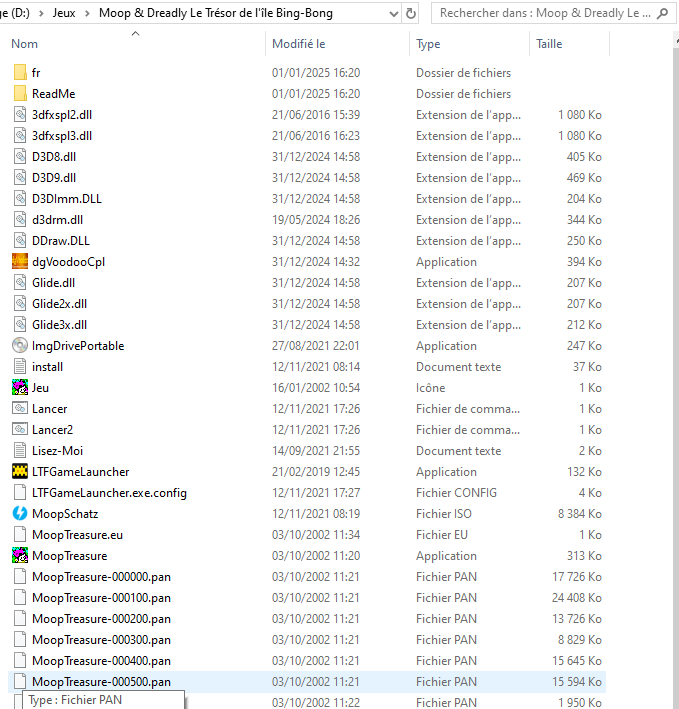Select the DDraw.DLL file icon
Screen dimensions: 679x709
click(x=20, y=241)
